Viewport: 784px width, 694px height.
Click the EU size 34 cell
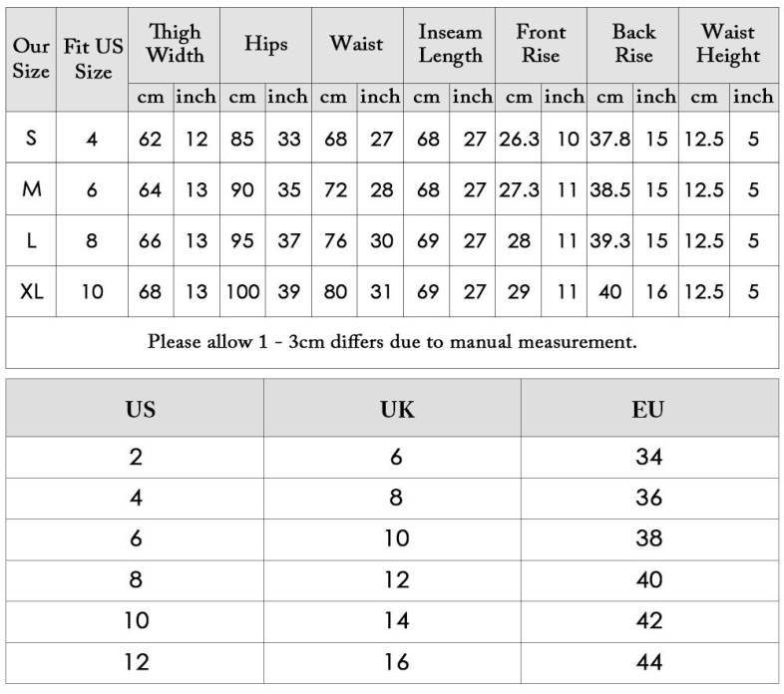648,457
